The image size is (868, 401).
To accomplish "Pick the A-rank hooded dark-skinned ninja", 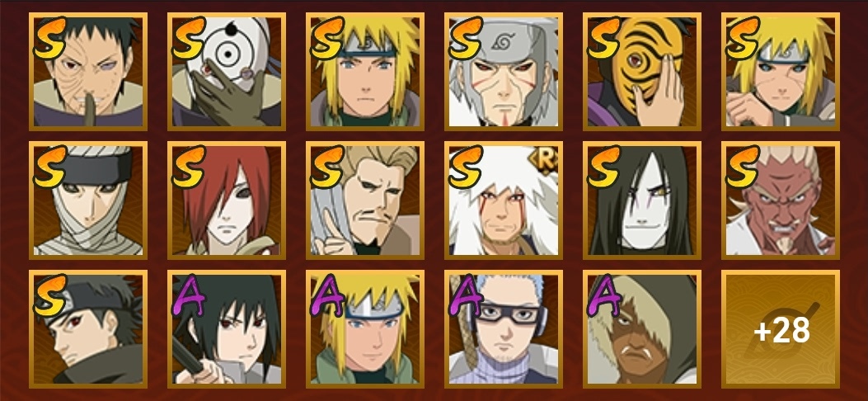I will point(642,329).
